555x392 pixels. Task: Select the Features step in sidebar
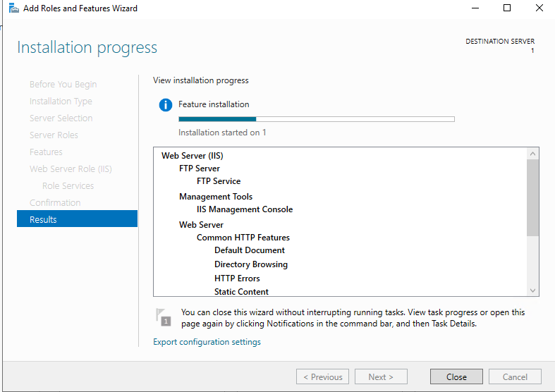pos(46,152)
